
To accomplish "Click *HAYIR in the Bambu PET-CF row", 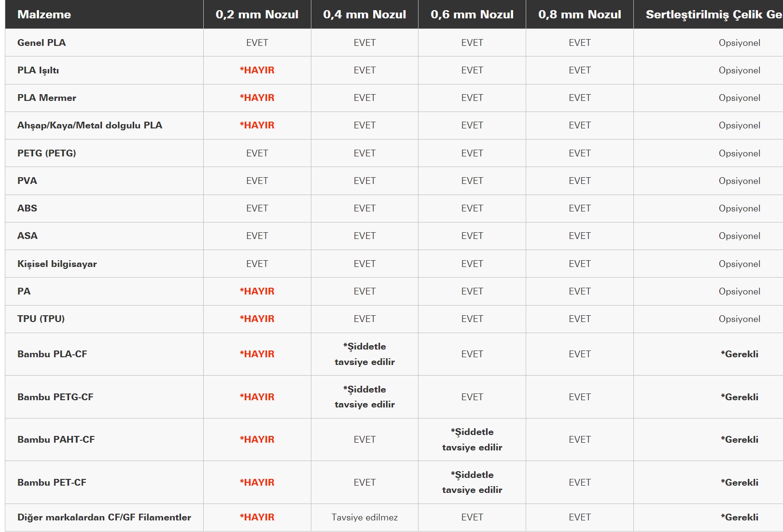I will 257,482.
